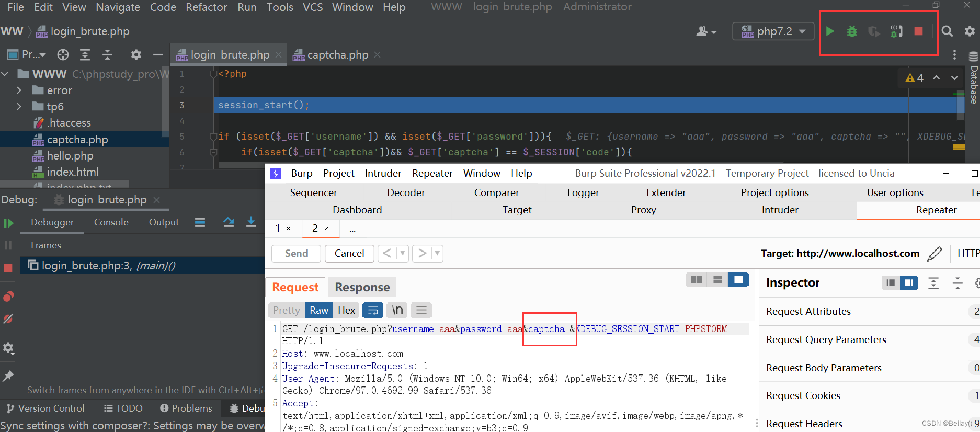The height and width of the screenshot is (432, 980).
Task: Expand the tp6 folder
Action: click(x=19, y=107)
